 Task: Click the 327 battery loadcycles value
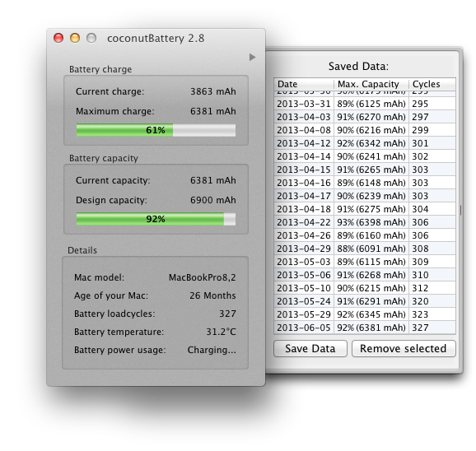(227, 314)
